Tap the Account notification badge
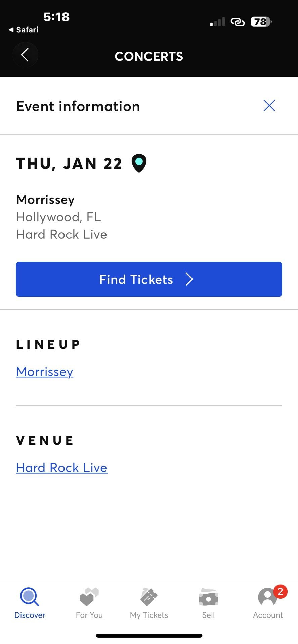Screen dimensions: 298x644 pos(280,591)
